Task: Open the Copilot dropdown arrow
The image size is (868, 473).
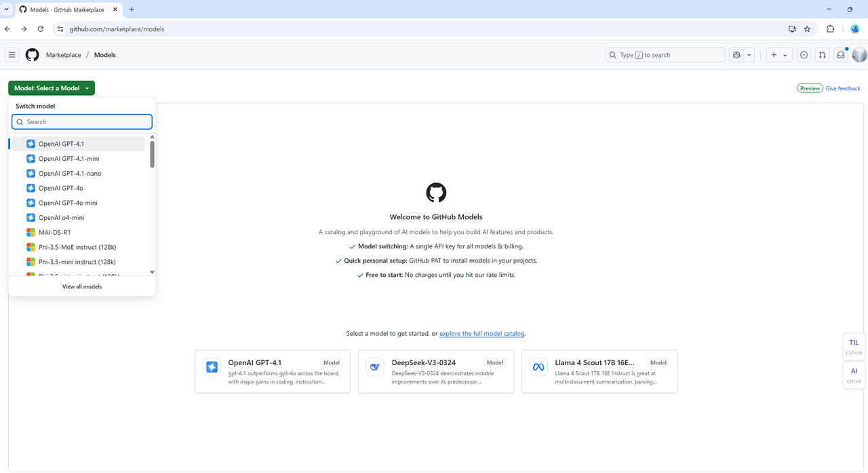Action: [749, 54]
